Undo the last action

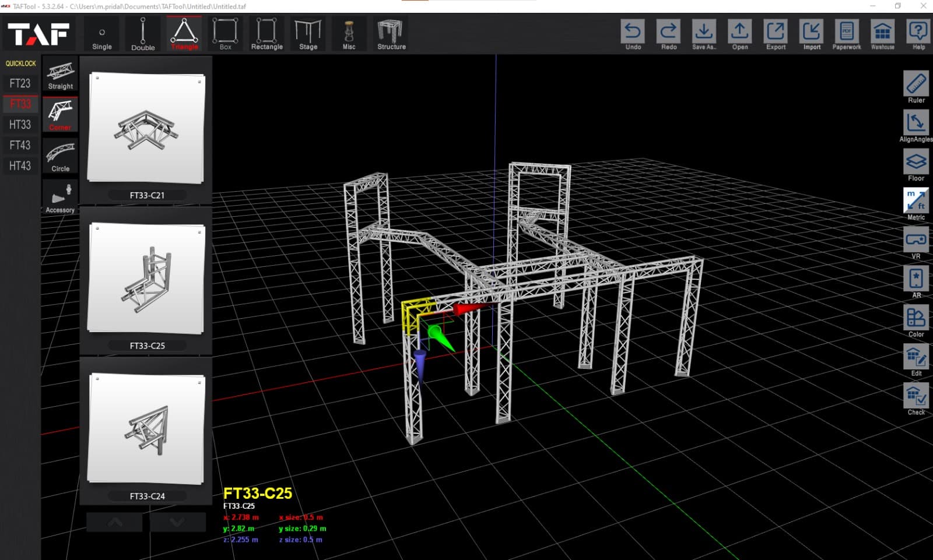(x=633, y=34)
